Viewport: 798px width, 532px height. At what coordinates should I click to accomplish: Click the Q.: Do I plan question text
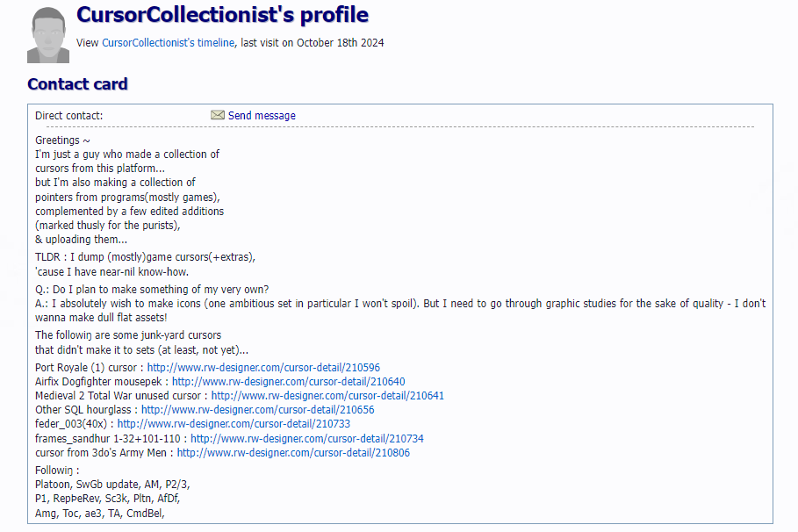(x=152, y=289)
